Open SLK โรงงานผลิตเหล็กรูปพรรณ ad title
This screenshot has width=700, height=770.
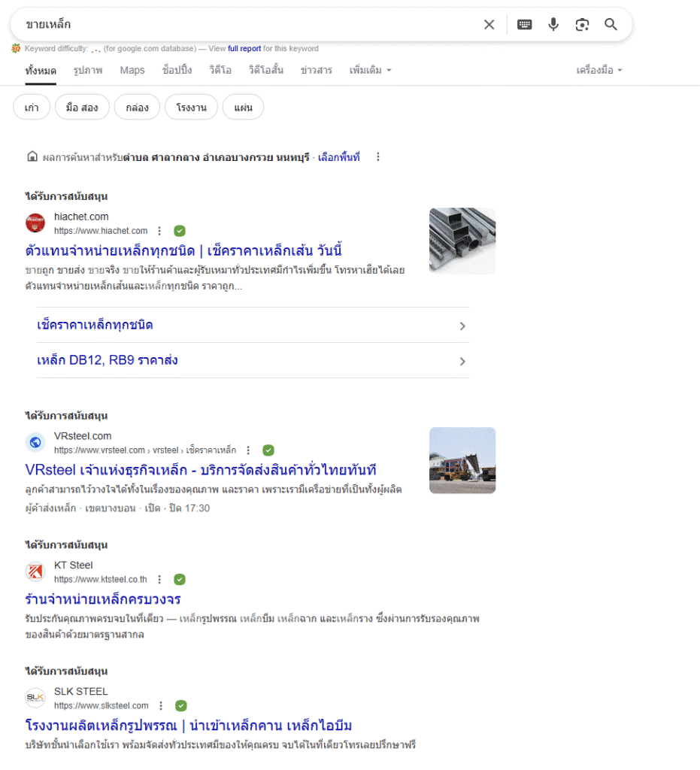tap(189, 726)
